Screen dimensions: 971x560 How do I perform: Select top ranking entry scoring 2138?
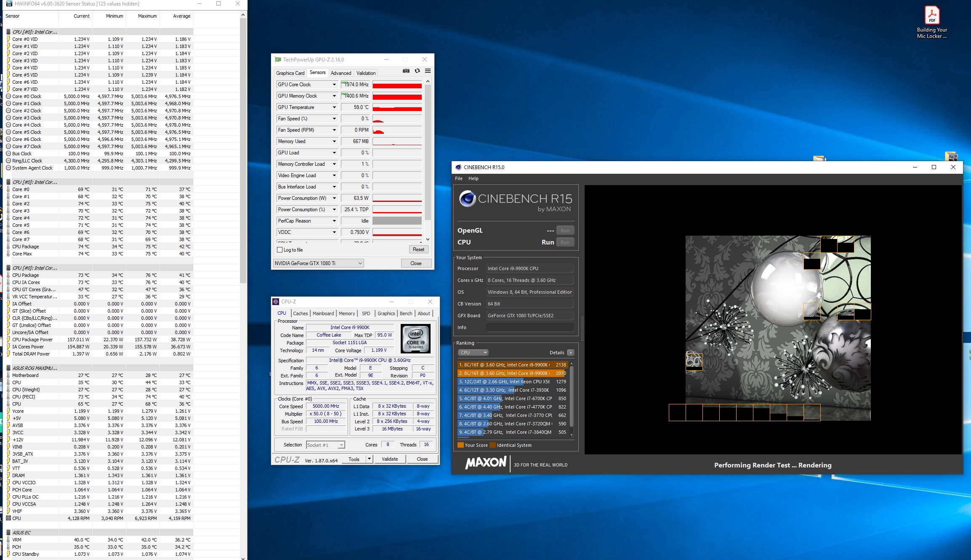click(512, 365)
